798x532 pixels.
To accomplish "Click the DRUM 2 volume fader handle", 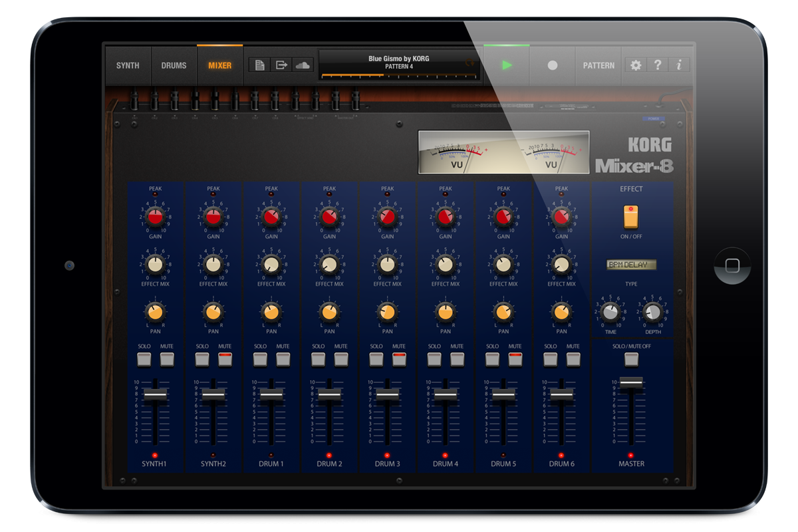I will point(329,395).
